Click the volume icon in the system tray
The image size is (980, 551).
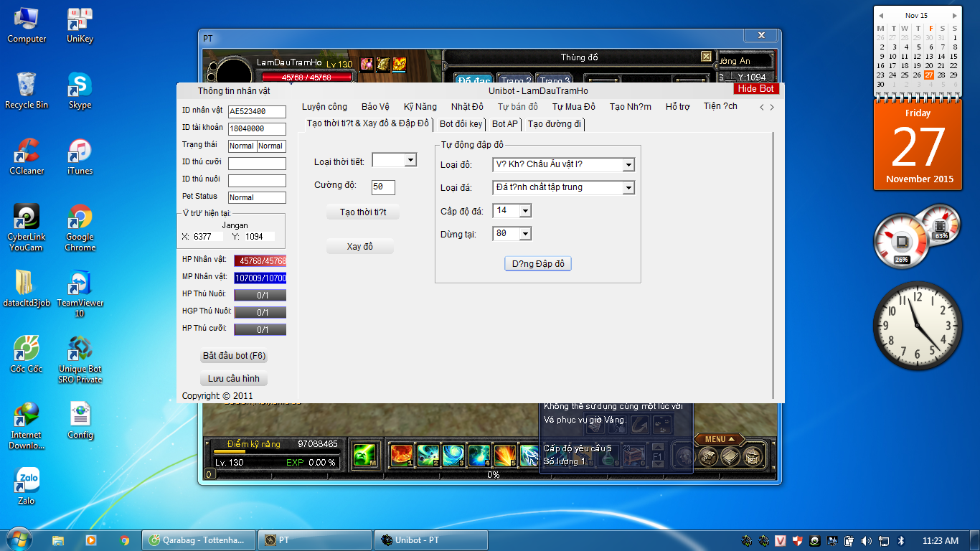click(867, 540)
